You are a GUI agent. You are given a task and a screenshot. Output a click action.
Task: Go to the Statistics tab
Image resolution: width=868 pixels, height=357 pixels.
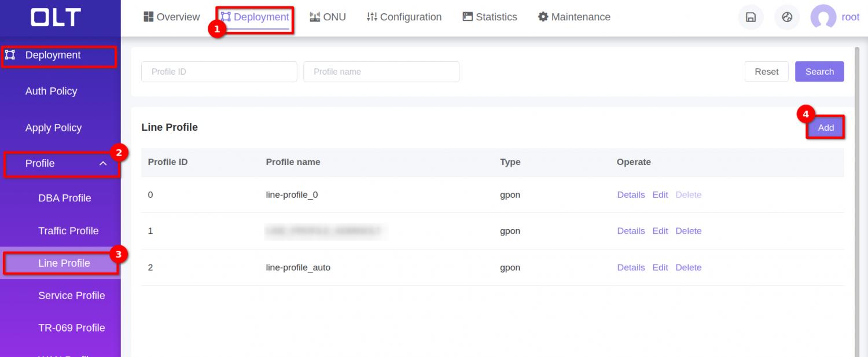490,17
